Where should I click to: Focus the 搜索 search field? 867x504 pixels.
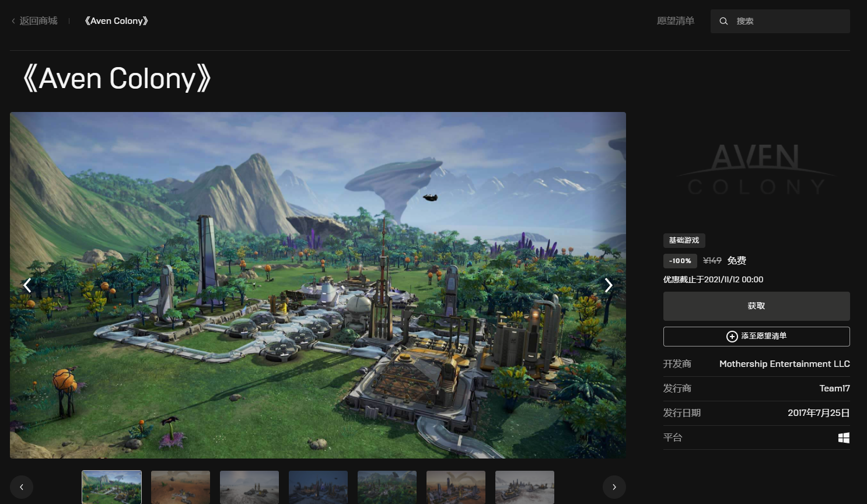780,21
